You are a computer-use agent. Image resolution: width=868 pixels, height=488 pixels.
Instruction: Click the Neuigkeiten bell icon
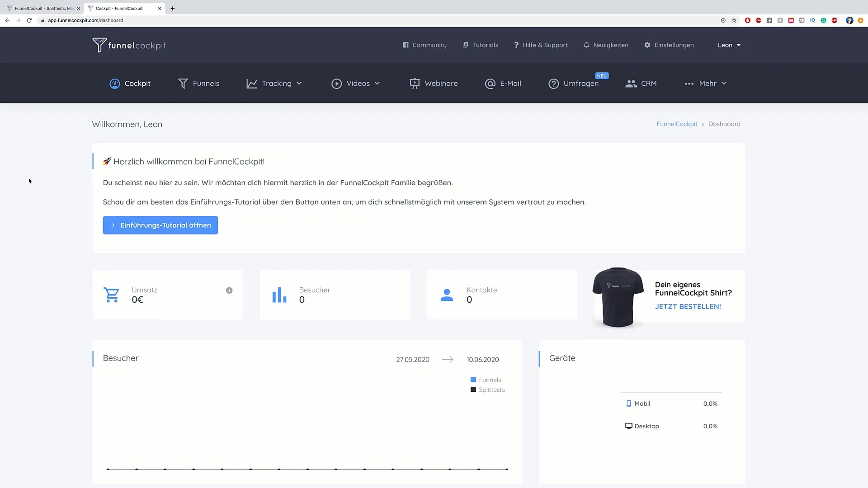click(x=586, y=45)
